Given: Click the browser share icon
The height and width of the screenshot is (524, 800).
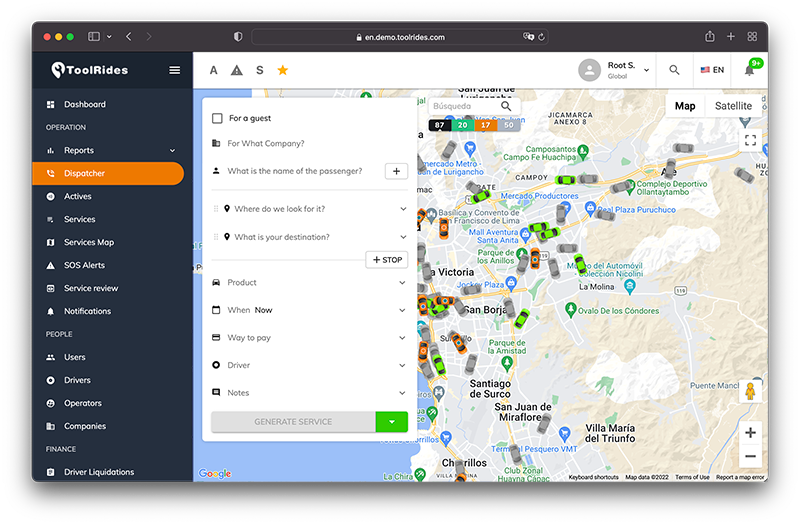Looking at the screenshot, I should (710, 36).
